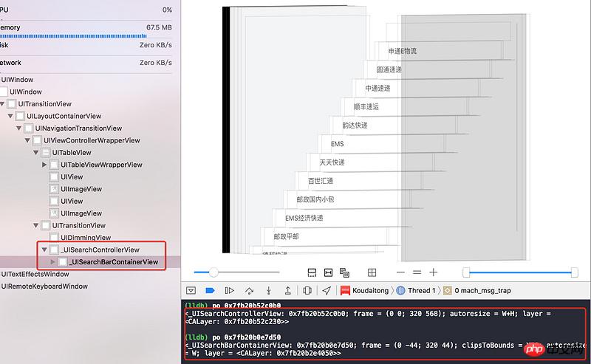Collapse the UINavigationTransitionView disclosure triangle
This screenshot has height=364, width=591.
19,128
